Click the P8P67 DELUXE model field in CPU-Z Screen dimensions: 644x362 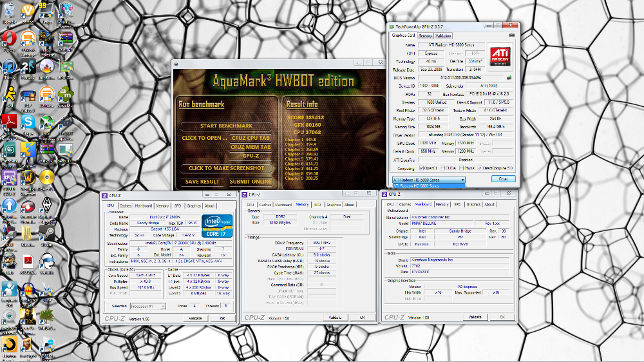coord(440,224)
